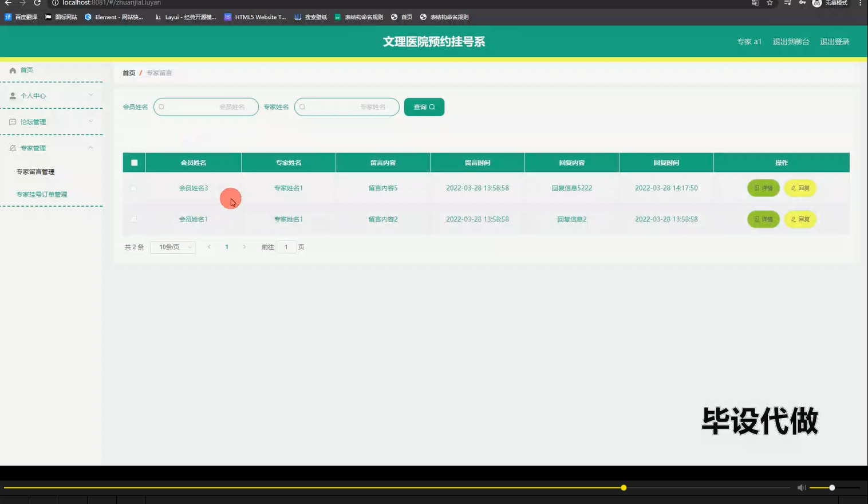Click the video volume slider handle
This screenshot has width=868, height=504.
click(832, 488)
